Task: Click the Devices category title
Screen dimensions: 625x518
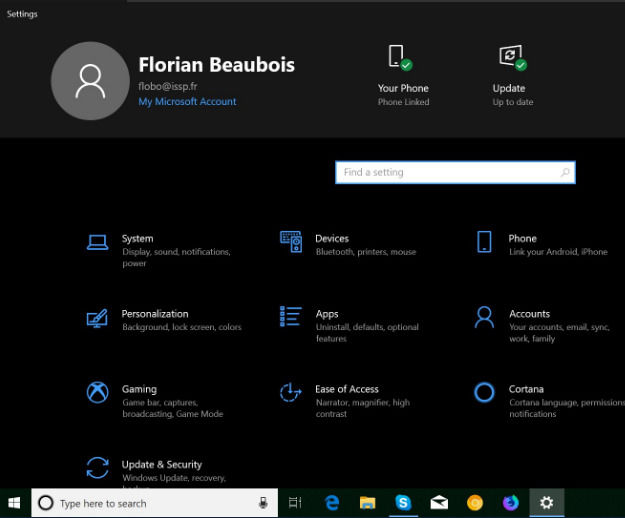Action: 332,239
